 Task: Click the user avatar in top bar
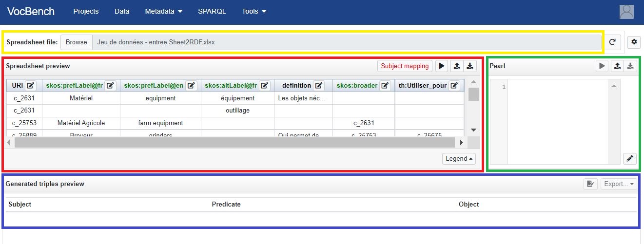click(626, 12)
